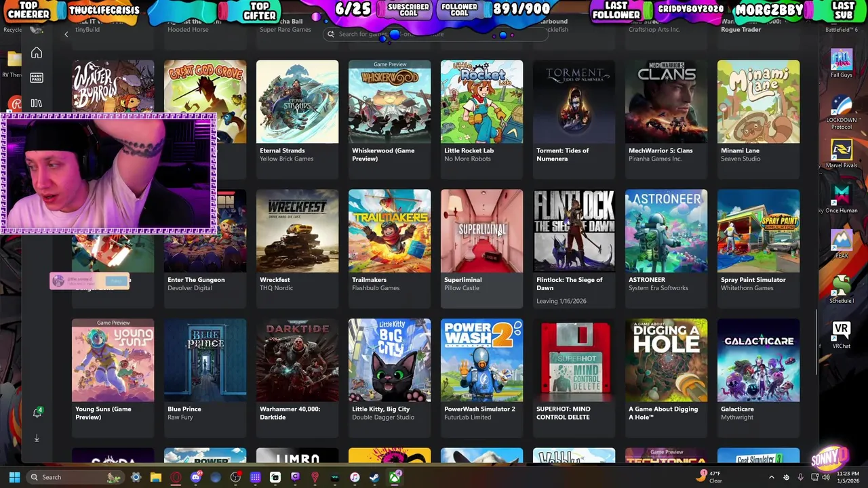
Task: Open the PEAK desktop shortcut
Action: (x=842, y=244)
